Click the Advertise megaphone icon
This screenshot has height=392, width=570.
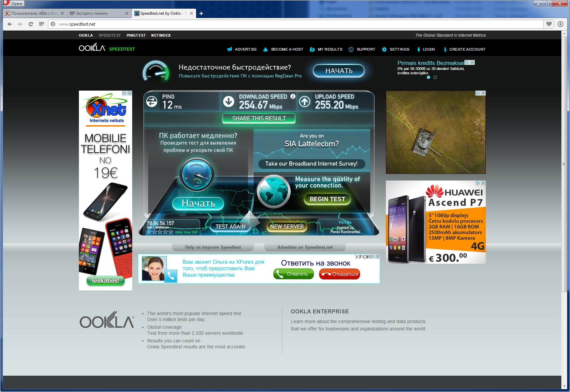tap(229, 49)
